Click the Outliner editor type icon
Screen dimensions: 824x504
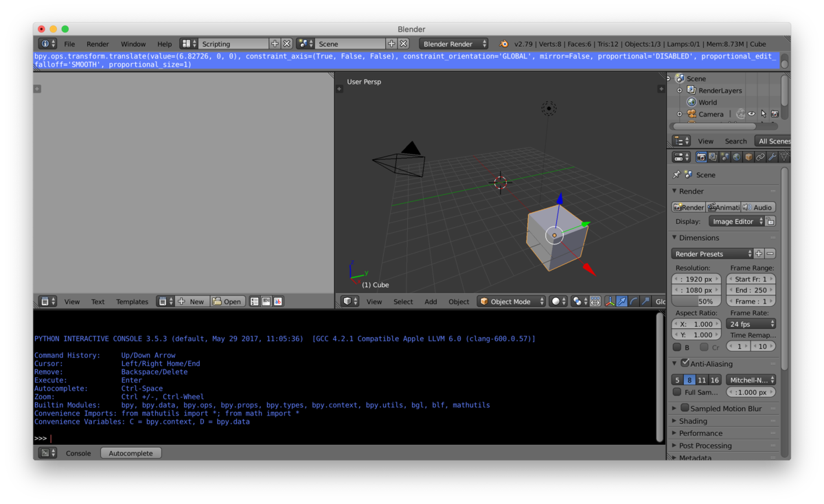pyautogui.click(x=681, y=141)
